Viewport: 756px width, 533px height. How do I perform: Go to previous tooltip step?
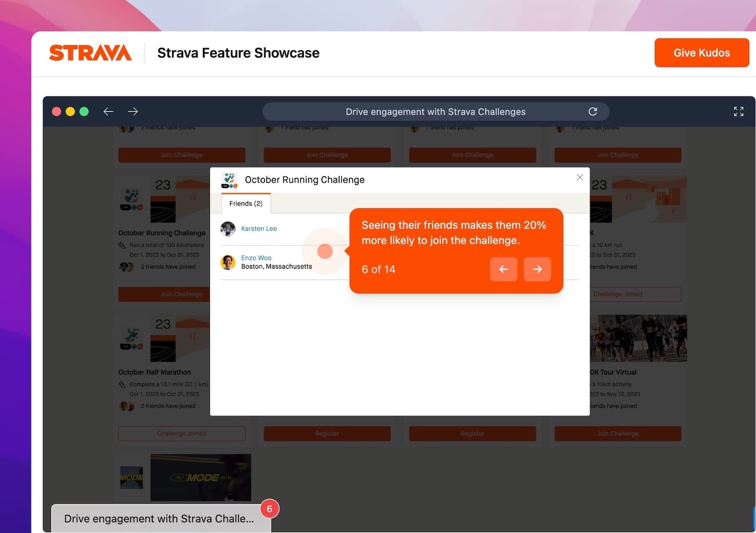click(x=503, y=269)
